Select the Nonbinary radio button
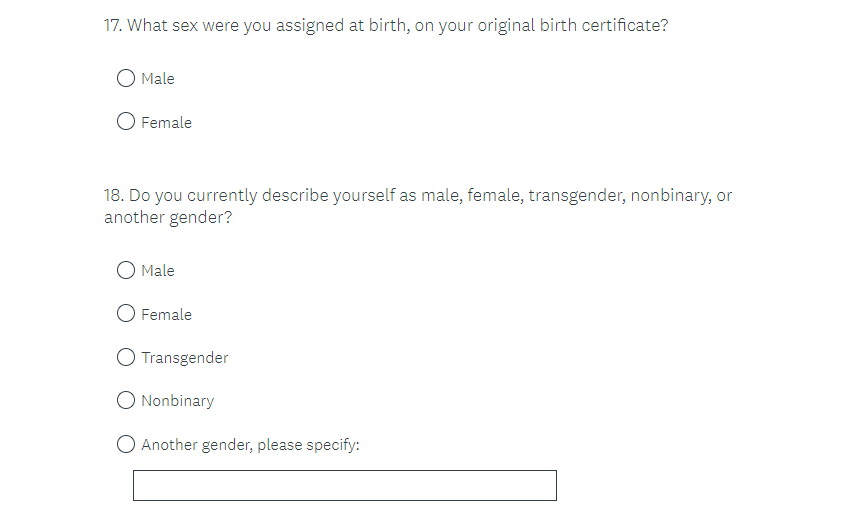This screenshot has width=846, height=515. coord(126,400)
